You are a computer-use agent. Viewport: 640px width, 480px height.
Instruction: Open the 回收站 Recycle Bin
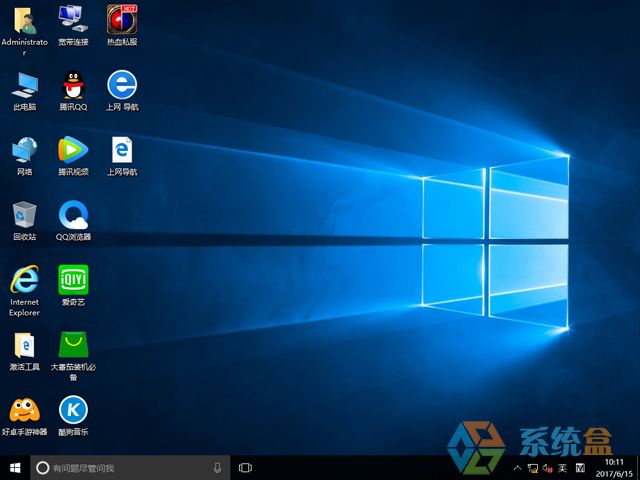click(x=24, y=216)
